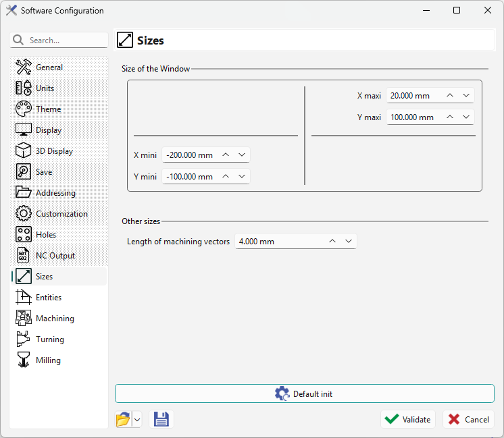504x438 pixels.
Task: Click the NC Output G-code icon
Action: pos(24,256)
